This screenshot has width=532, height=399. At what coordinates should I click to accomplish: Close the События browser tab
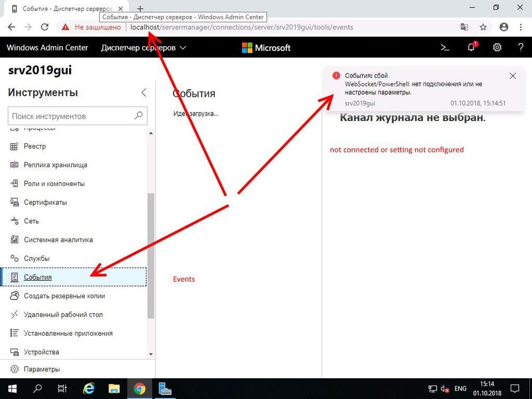[x=121, y=9]
